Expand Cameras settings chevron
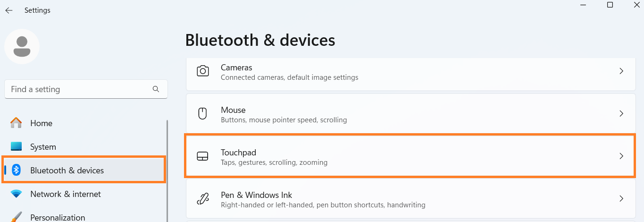The image size is (644, 222). tap(621, 71)
